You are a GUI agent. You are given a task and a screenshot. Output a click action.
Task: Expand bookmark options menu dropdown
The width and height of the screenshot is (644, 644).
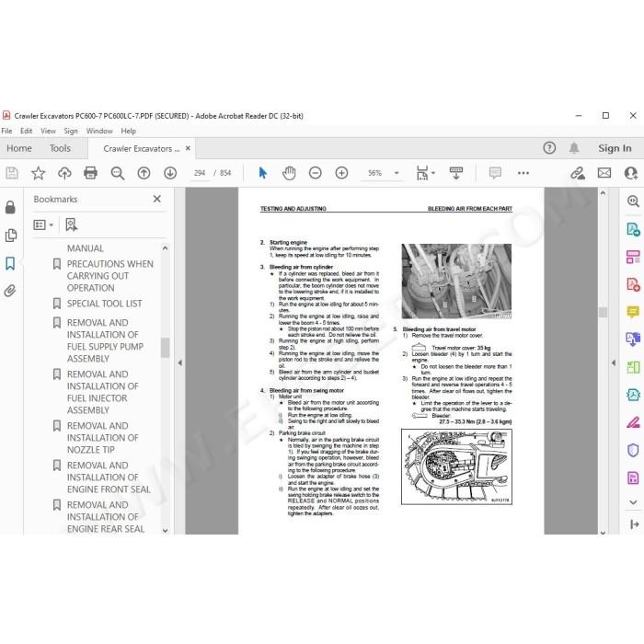click(x=43, y=224)
